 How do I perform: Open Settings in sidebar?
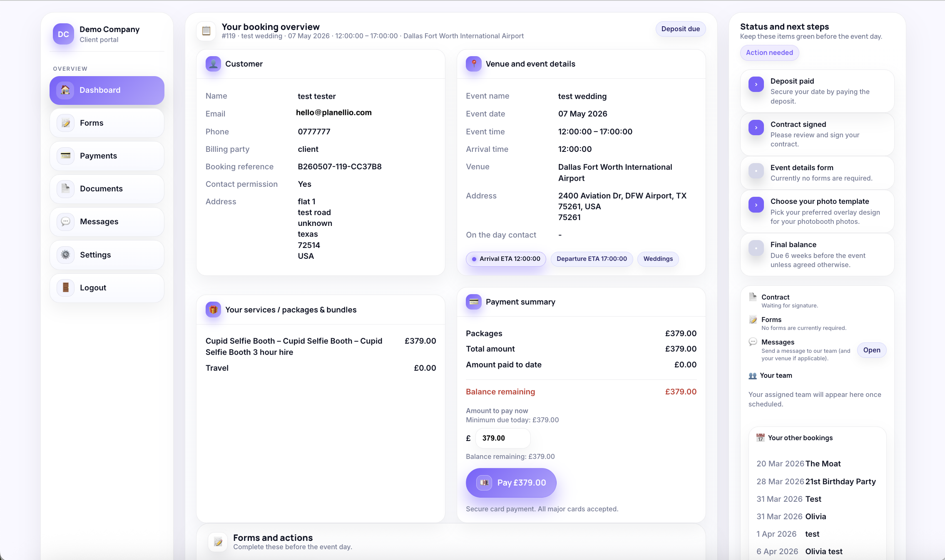[107, 255]
